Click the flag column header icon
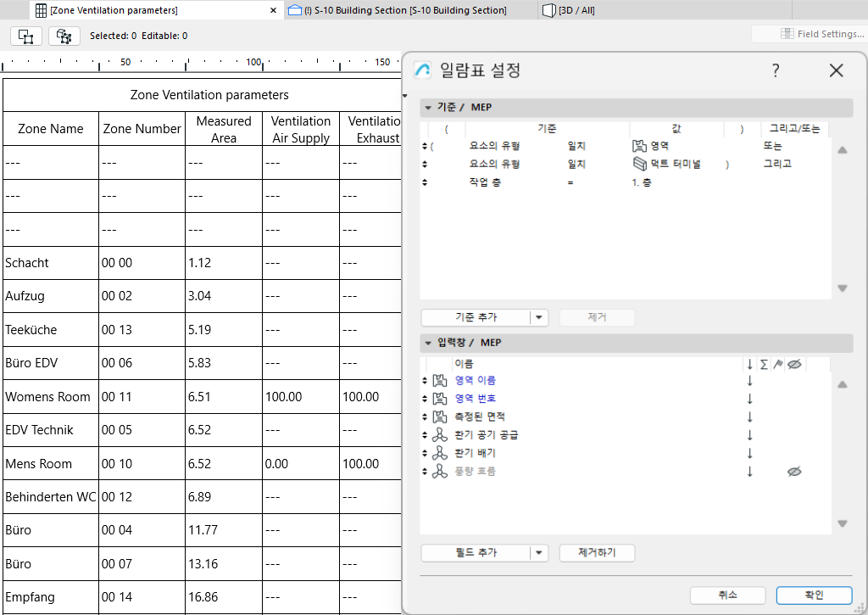Screen dimensions: 868x615 coord(777,363)
